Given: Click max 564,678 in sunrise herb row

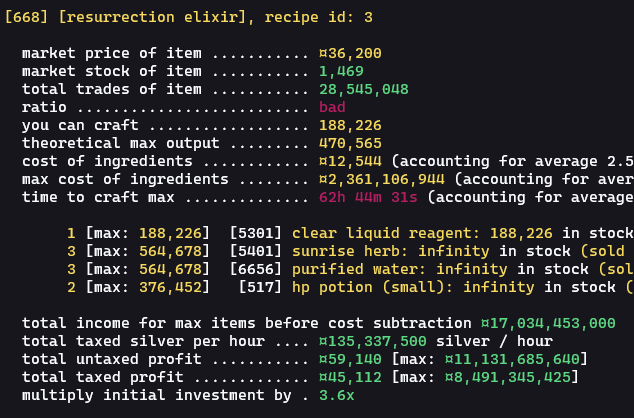Looking at the screenshot, I should pyautogui.click(x=170, y=251).
